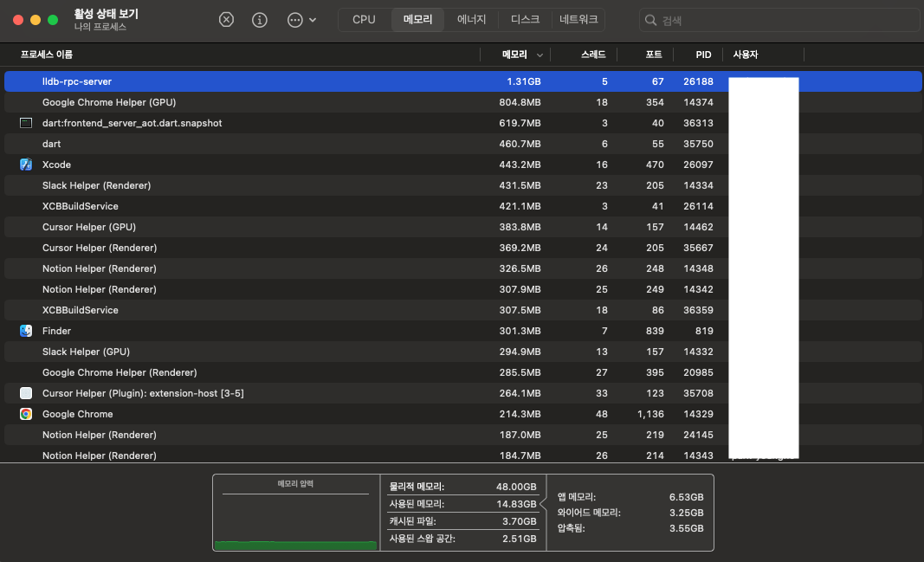Viewport: 924px width, 562px height.
Task: Select Notion Helper (Renderer) using 187.0MB
Action: [x=462, y=435]
